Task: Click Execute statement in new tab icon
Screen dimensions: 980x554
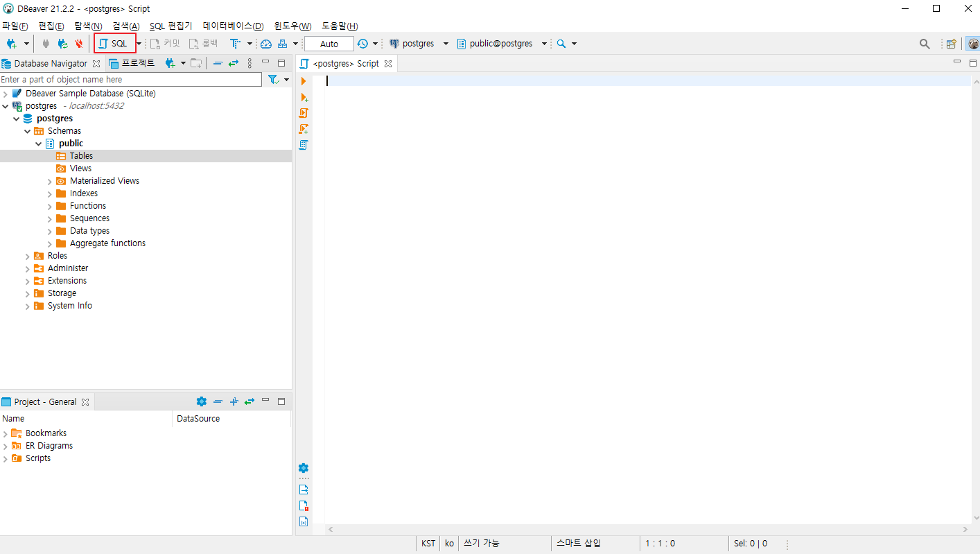Action: pos(304,97)
